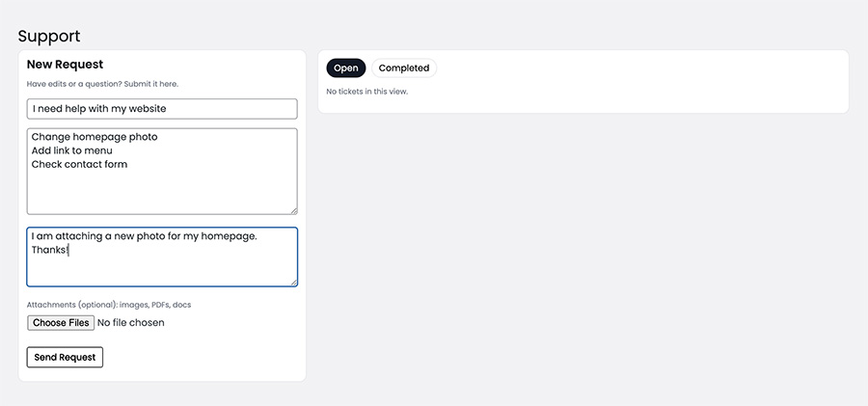868x406 pixels.
Task: Click the subject field reading "I need help with my website"
Action: pos(162,109)
